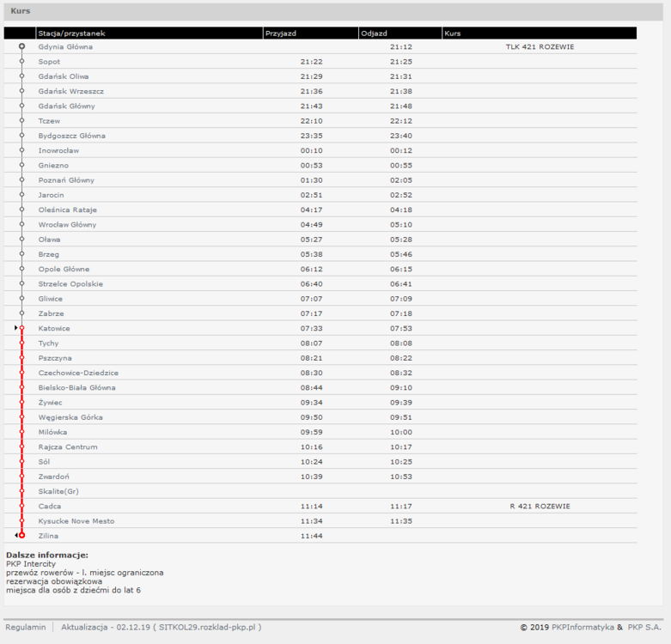Viewport: 671px width, 644px height.
Task: Open the Gliwice station link
Action: [x=50, y=299]
